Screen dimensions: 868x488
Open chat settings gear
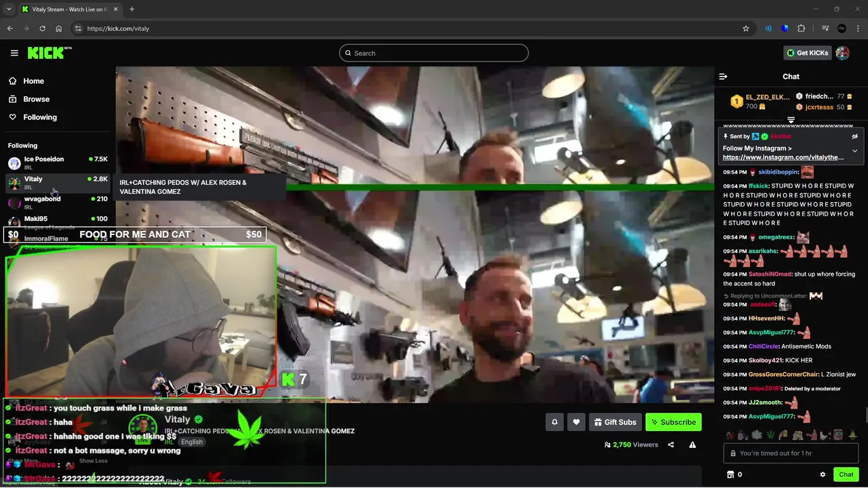point(823,474)
